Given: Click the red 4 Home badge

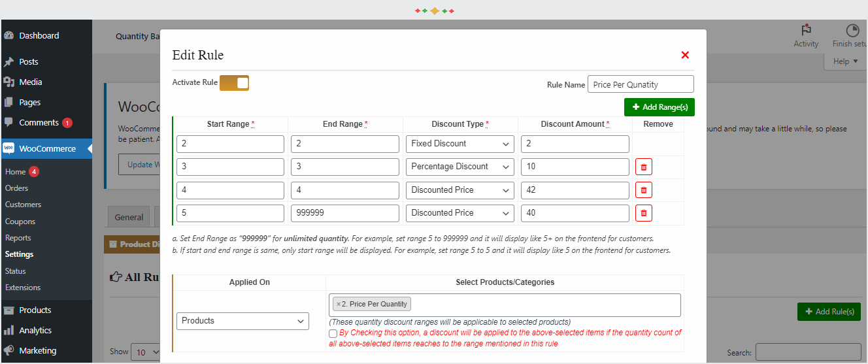Looking at the screenshot, I should click(x=34, y=172).
